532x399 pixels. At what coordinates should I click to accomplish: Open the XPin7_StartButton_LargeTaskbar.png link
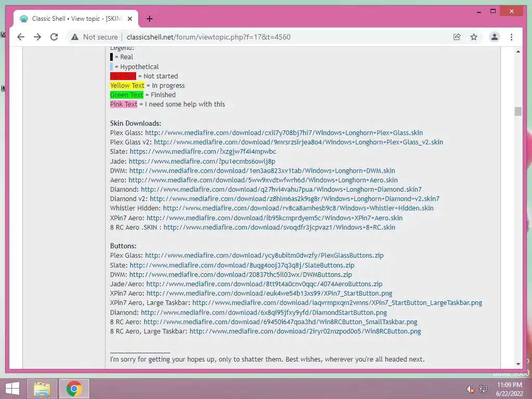coord(337,303)
